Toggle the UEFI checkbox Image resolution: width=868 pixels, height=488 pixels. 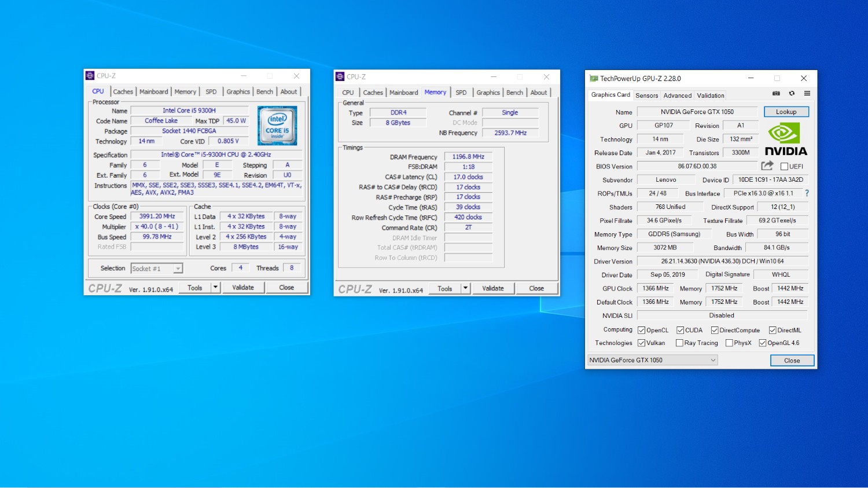click(784, 167)
